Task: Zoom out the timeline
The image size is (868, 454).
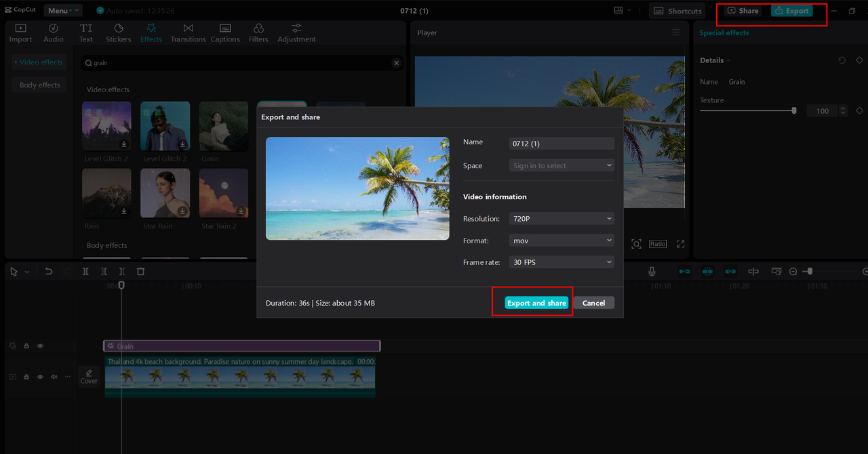Action: click(793, 271)
